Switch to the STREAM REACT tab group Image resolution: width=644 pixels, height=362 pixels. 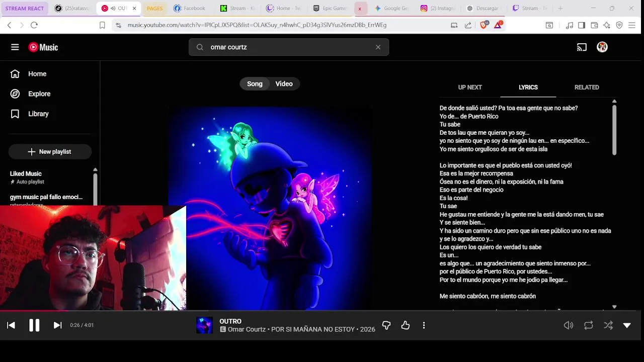click(25, 9)
